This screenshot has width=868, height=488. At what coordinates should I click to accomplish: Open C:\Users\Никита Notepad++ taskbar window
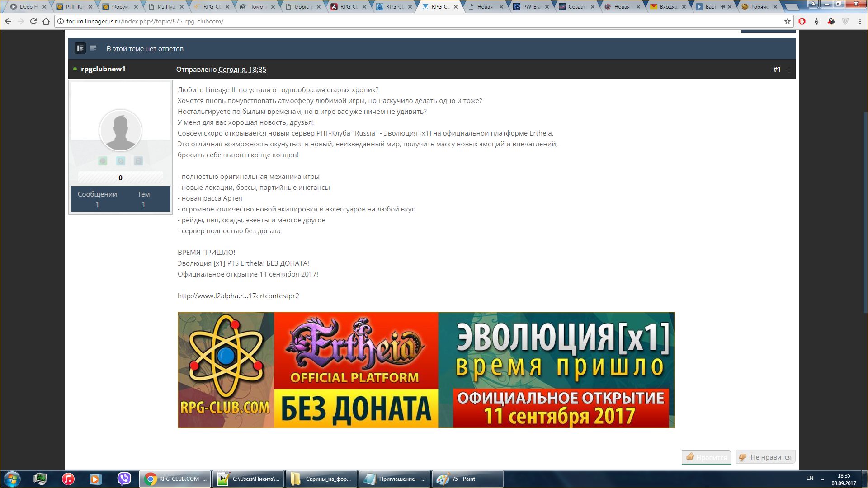click(248, 479)
